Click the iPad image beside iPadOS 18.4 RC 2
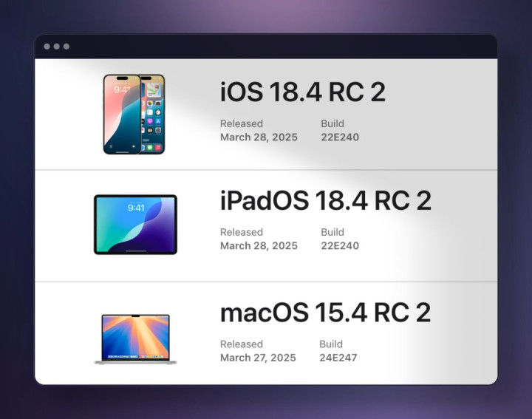The height and width of the screenshot is (419, 532). pyautogui.click(x=135, y=224)
